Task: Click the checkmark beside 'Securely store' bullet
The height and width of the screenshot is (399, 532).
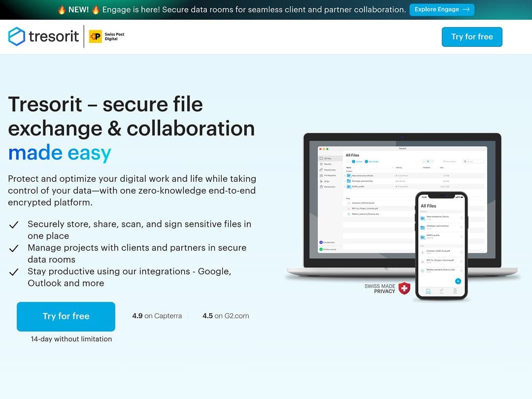Action: 14,225
